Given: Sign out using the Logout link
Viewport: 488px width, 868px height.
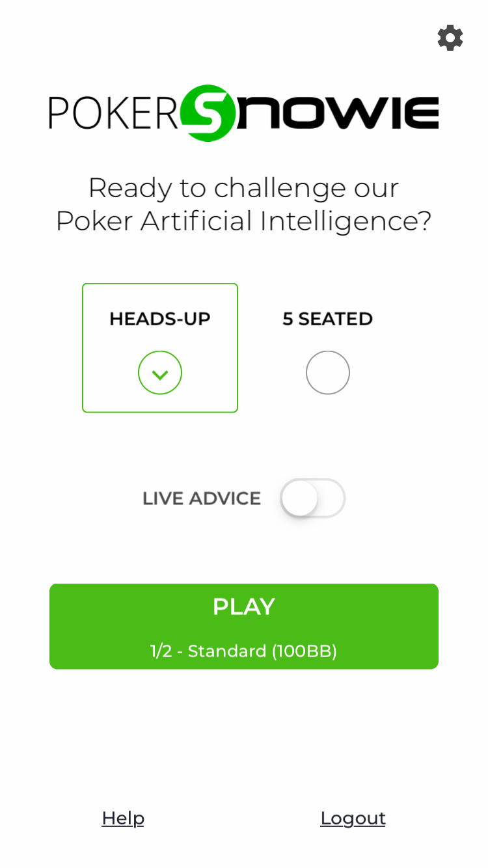Looking at the screenshot, I should (x=353, y=818).
